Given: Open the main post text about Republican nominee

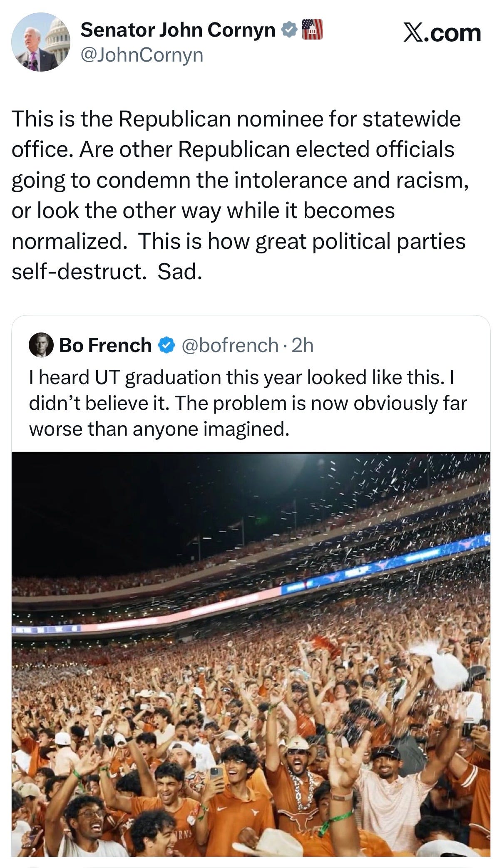Looking at the screenshot, I should pos(240,195).
